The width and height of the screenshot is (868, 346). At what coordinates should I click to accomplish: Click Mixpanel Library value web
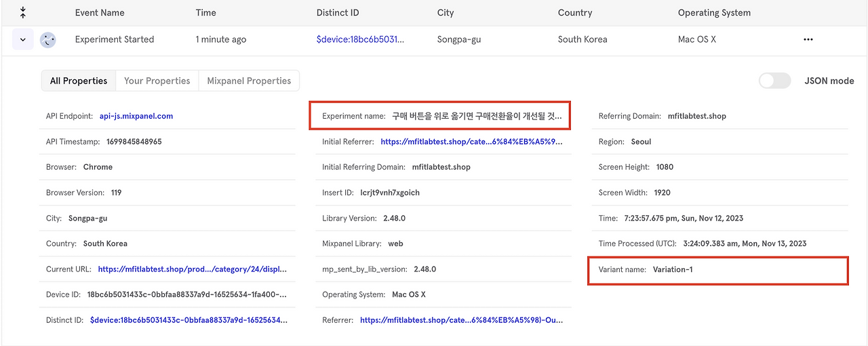(395, 244)
